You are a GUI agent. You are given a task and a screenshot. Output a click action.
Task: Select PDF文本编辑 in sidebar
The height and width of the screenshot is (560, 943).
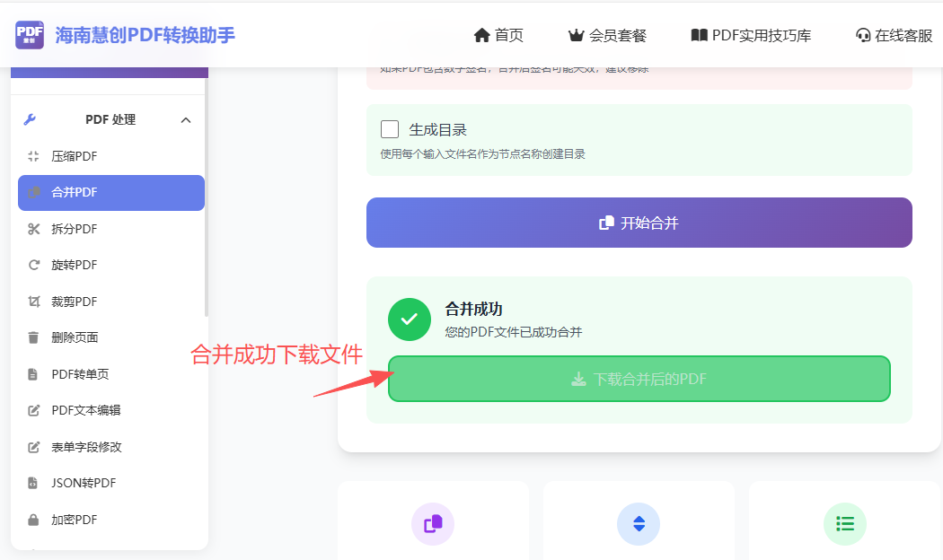point(111,410)
